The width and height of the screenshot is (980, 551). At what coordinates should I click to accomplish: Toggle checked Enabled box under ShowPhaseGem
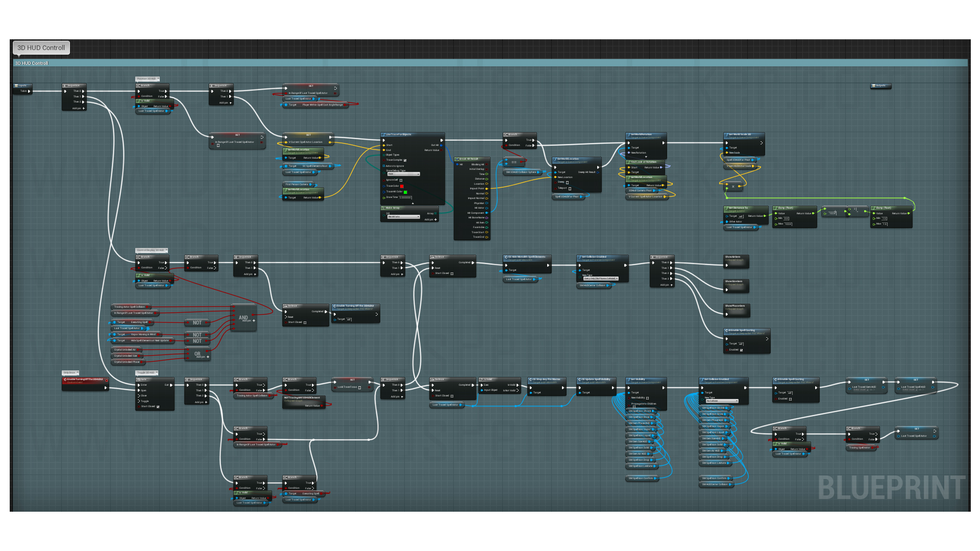click(x=741, y=350)
